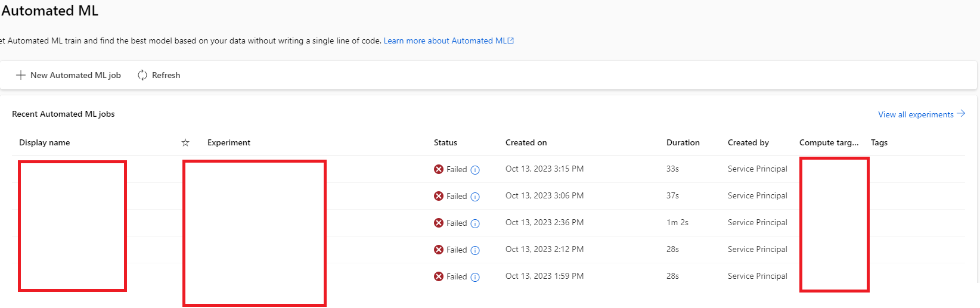Select the Oct 13, 2023 3:06 PM cell
The width and height of the screenshot is (980, 308).
(544, 195)
